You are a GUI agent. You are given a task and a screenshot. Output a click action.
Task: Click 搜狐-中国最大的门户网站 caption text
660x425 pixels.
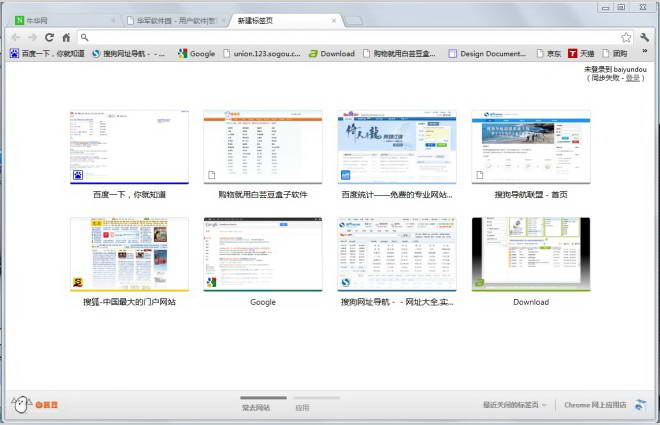point(129,302)
